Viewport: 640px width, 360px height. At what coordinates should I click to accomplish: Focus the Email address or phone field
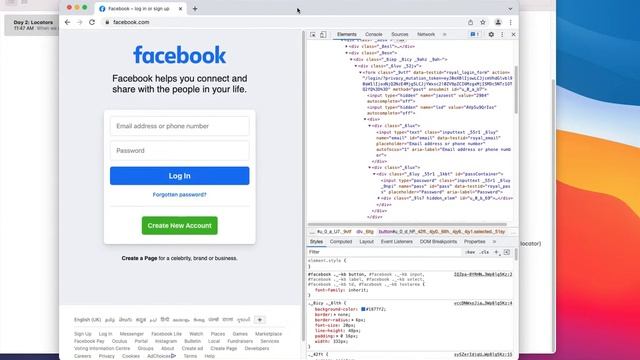click(180, 126)
